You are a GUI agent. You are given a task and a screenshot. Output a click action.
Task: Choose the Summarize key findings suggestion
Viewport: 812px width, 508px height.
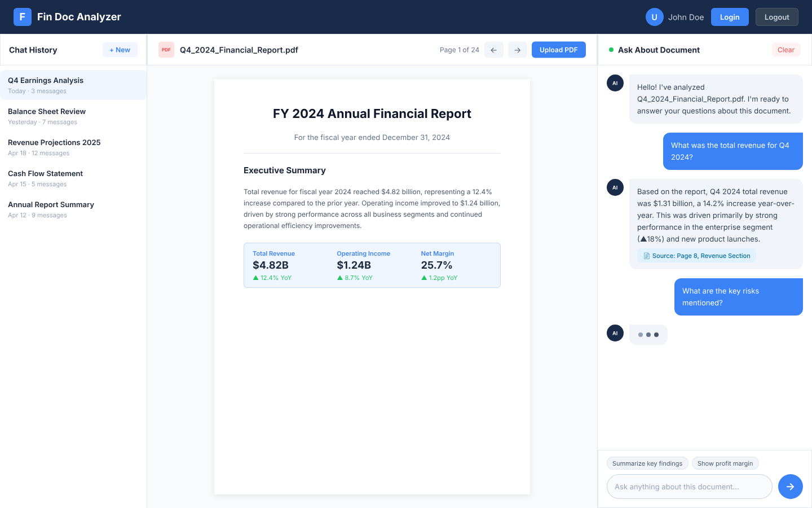click(x=647, y=463)
